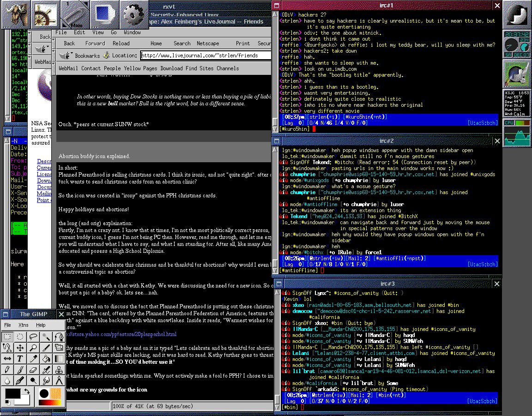Collapse the Netscape location toolbar grip

point(53,55)
